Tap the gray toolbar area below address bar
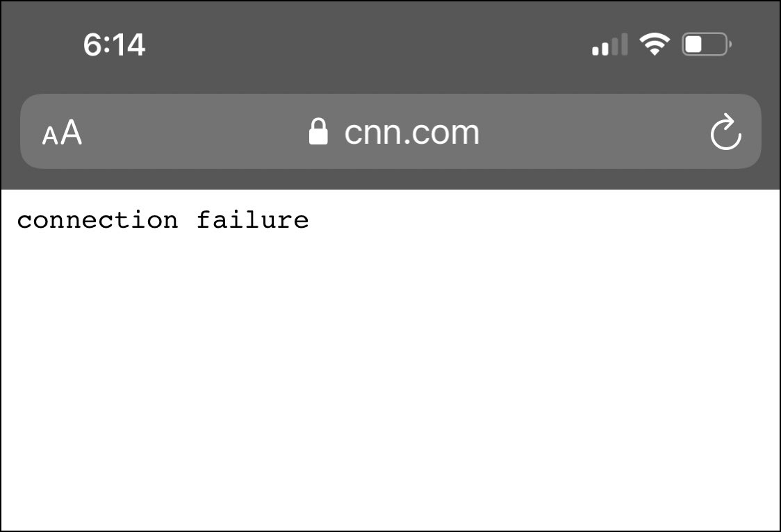 tap(389, 179)
